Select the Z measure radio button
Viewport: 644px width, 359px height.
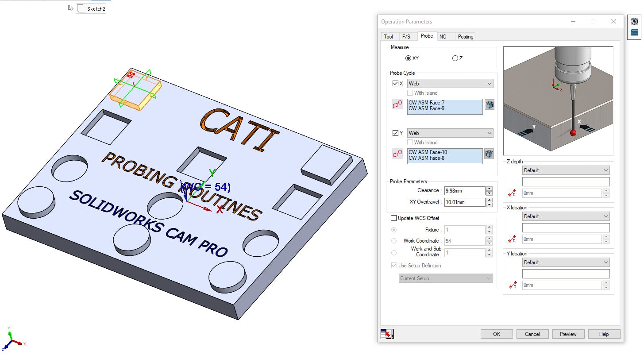tap(455, 58)
